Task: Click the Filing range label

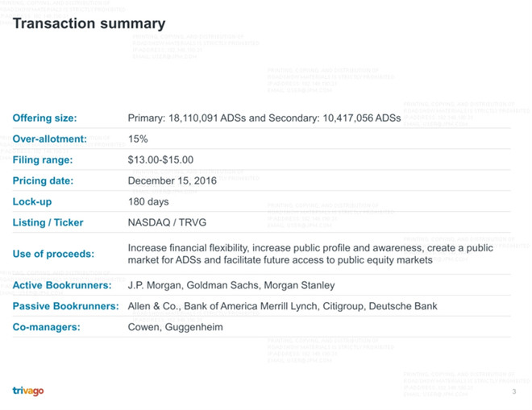Action: 43,159
